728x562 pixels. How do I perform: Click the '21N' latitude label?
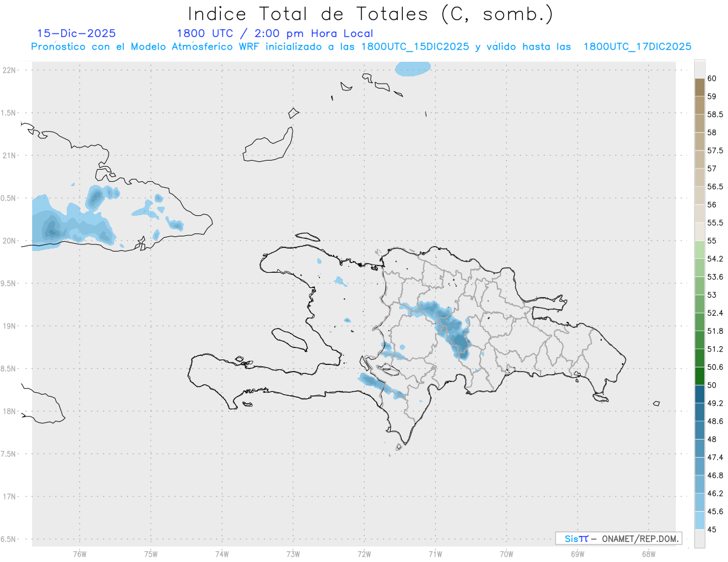tap(10, 155)
